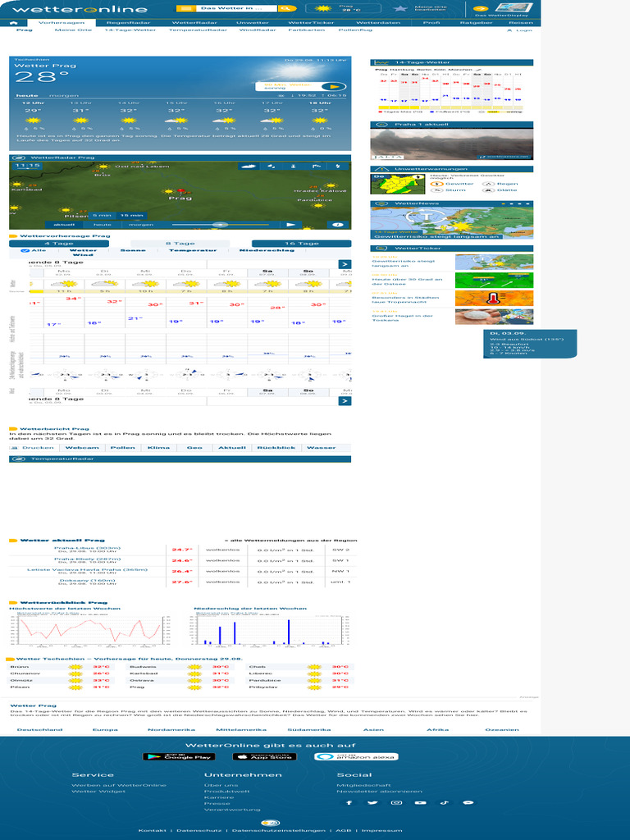Image resolution: width=630 pixels, height=840 pixels.
Task: Click the Glätte warning icon
Action: (487, 190)
